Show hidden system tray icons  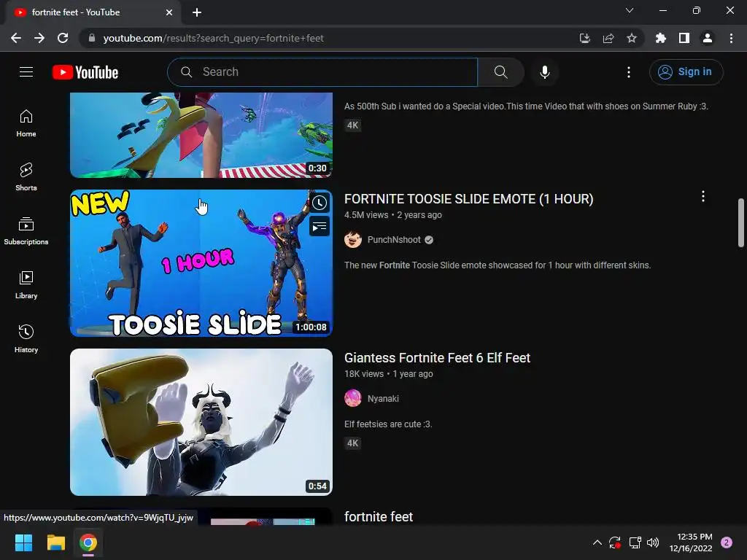(597, 542)
